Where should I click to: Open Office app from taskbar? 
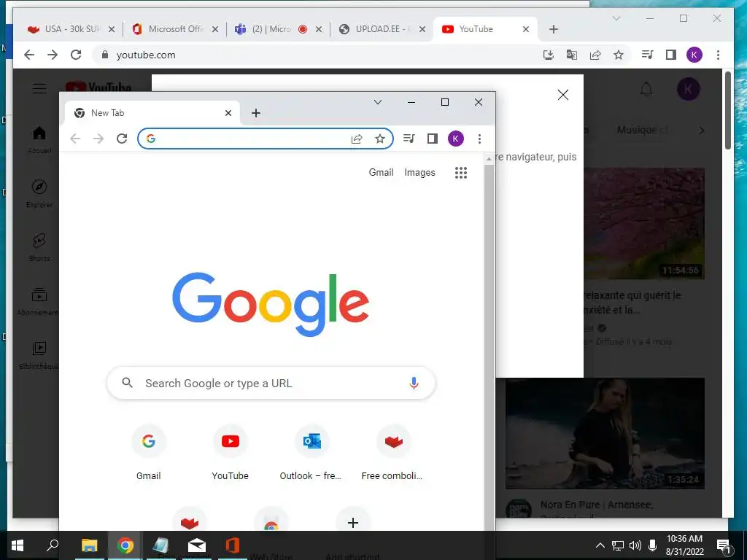(x=233, y=545)
